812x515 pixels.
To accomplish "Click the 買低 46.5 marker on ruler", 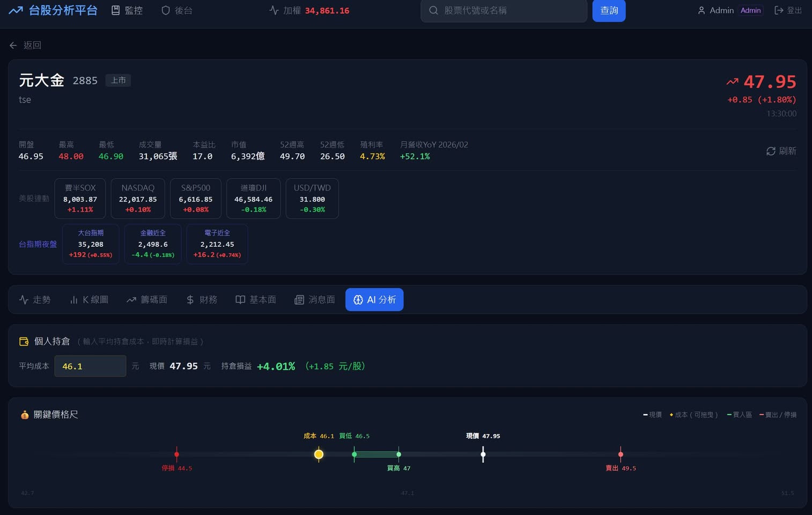I will click(354, 454).
